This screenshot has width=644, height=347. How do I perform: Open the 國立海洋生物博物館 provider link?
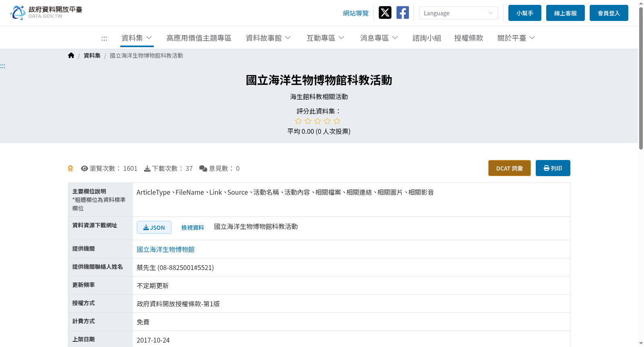(166, 249)
